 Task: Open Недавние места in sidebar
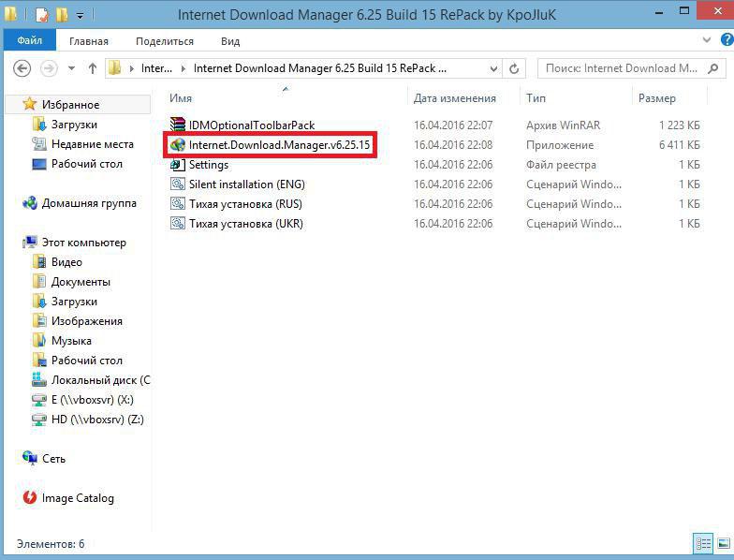[x=92, y=144]
